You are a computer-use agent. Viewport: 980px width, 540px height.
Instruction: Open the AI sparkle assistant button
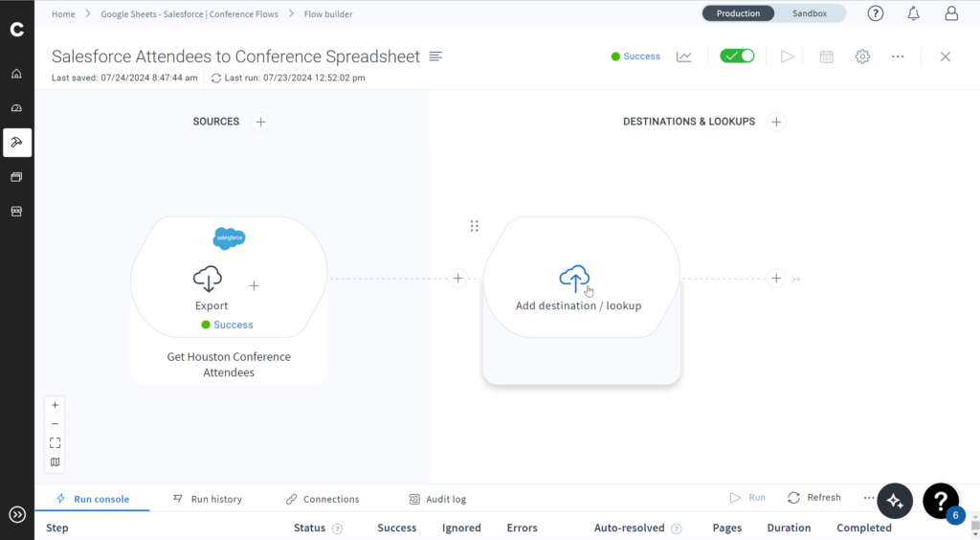[895, 501]
